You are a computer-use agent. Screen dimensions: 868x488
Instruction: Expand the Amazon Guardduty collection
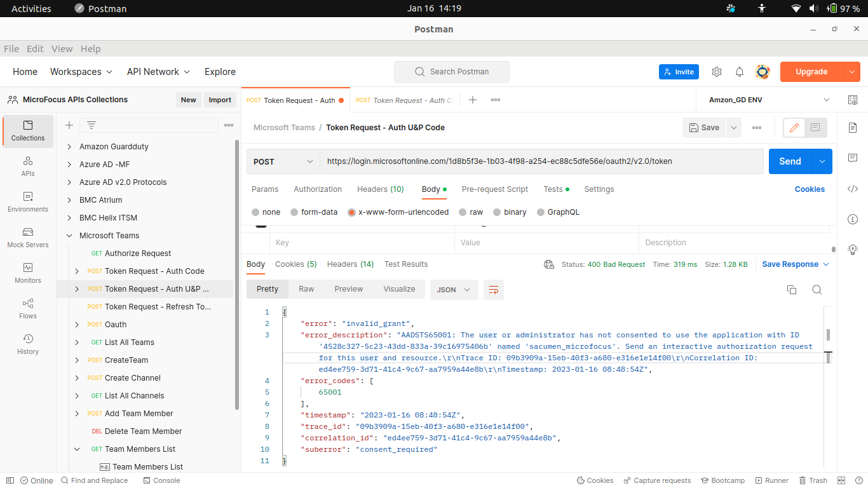[x=69, y=147]
